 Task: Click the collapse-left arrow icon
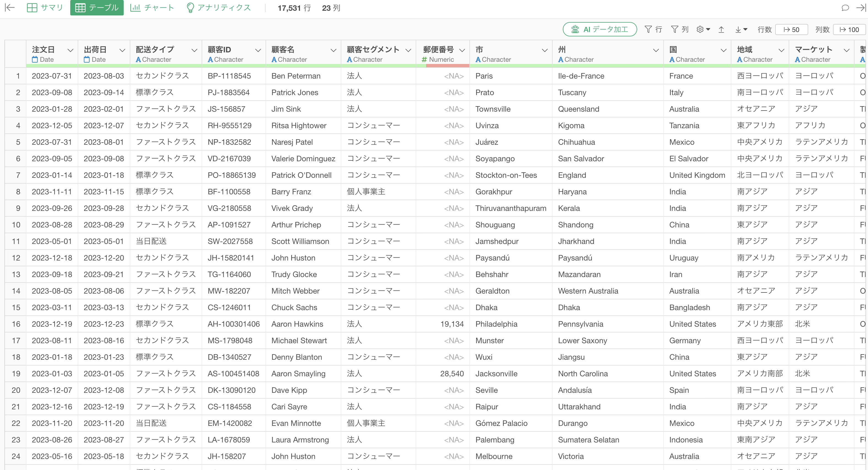tap(10, 8)
